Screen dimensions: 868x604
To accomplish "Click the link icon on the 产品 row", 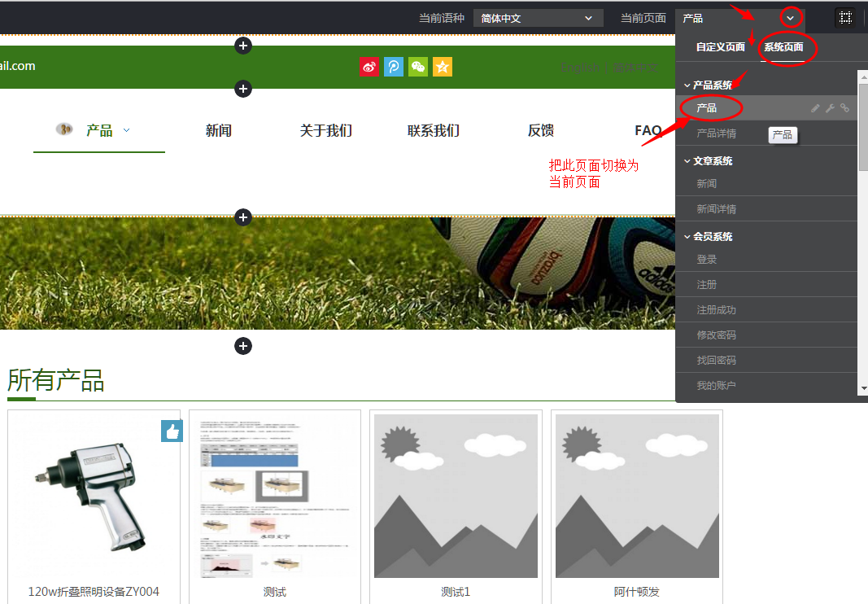I will (844, 107).
